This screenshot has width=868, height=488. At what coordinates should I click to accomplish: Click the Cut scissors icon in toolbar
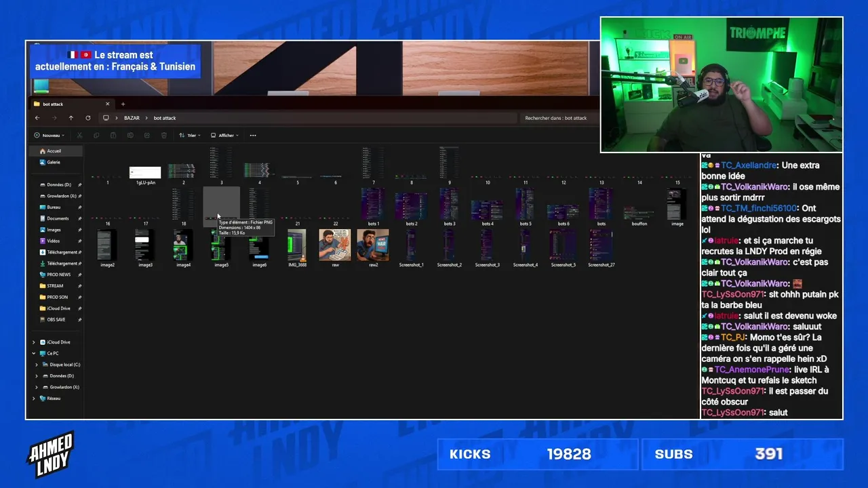(79, 136)
